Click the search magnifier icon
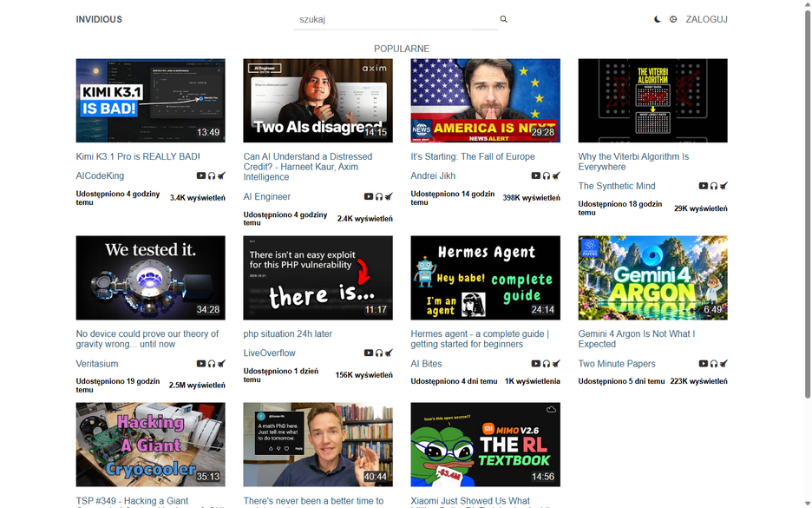The height and width of the screenshot is (508, 812). [503, 19]
